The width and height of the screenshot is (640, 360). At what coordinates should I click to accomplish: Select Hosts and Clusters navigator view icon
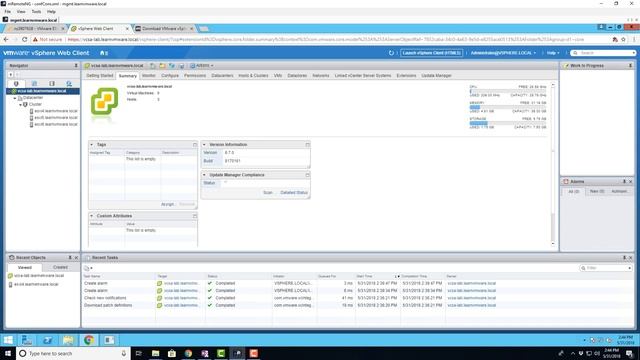pos(16,84)
